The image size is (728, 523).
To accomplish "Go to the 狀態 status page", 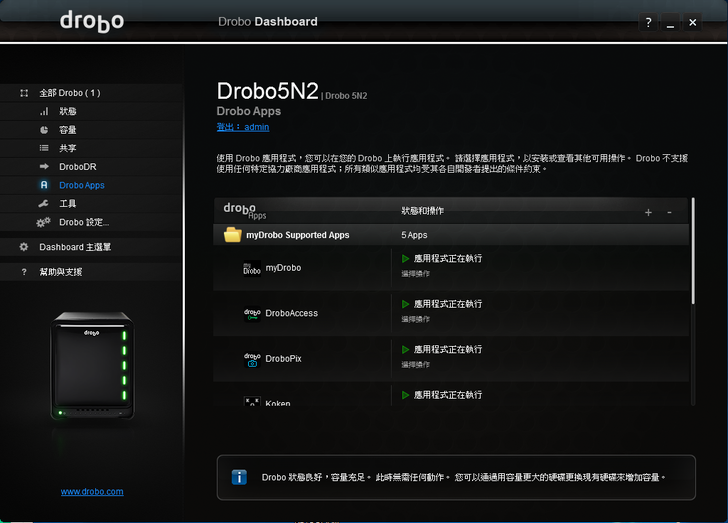I will click(x=68, y=111).
